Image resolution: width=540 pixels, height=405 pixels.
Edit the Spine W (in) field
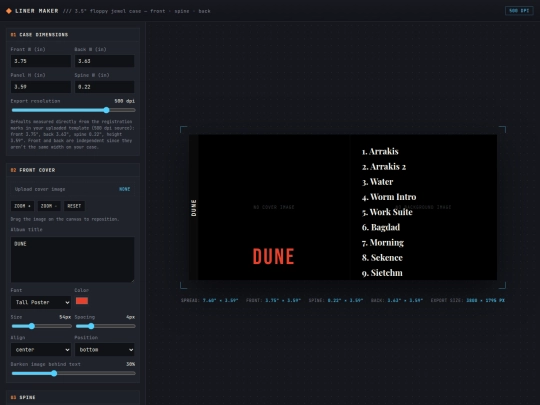click(x=104, y=87)
